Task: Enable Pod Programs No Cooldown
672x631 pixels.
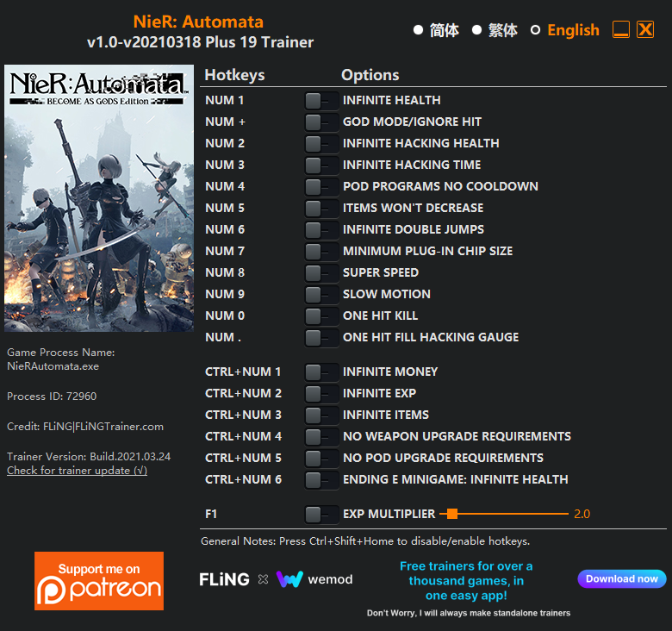Action: (x=321, y=187)
